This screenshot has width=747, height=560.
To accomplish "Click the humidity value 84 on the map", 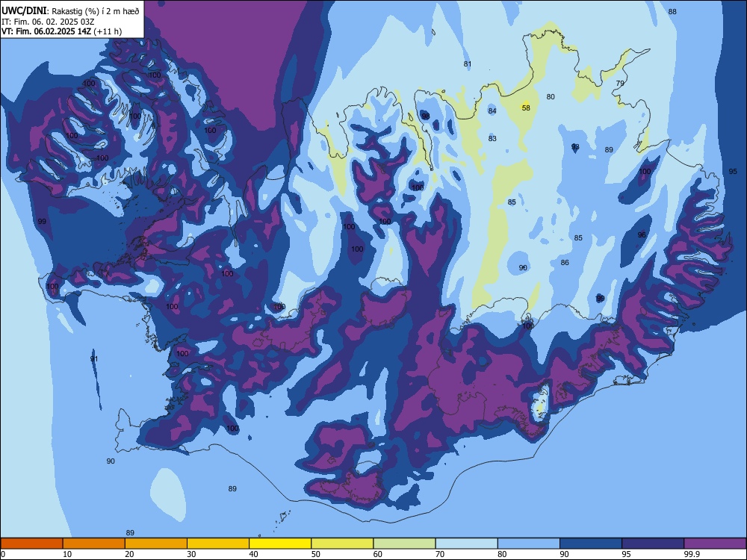I will (492, 111).
